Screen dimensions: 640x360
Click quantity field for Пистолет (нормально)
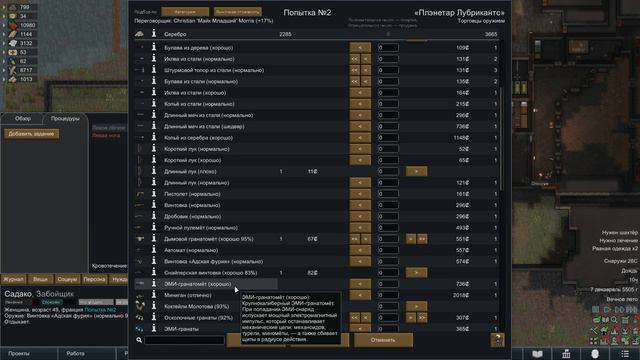click(x=388, y=194)
